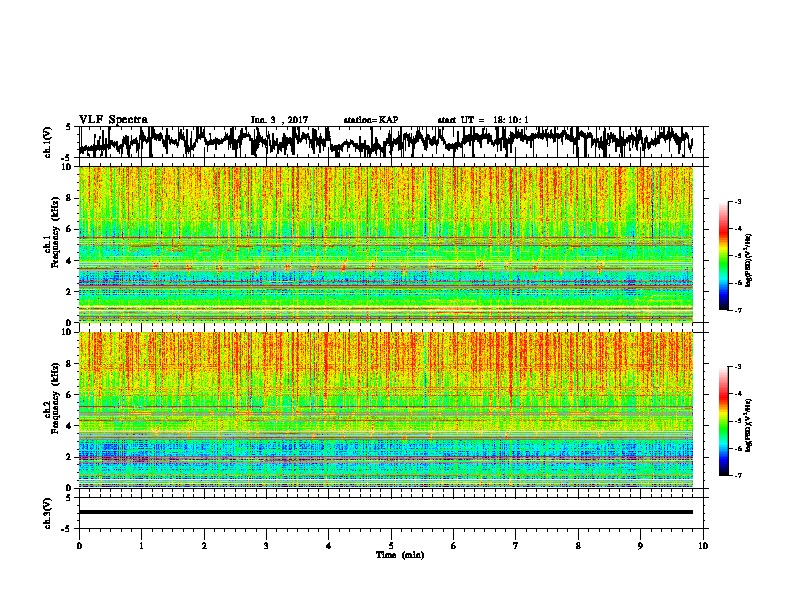Screen dimensions: 792x612
Task: Click the lower colorbar "log(PSD)(V²/Hz)" label
Action: [x=749, y=425]
